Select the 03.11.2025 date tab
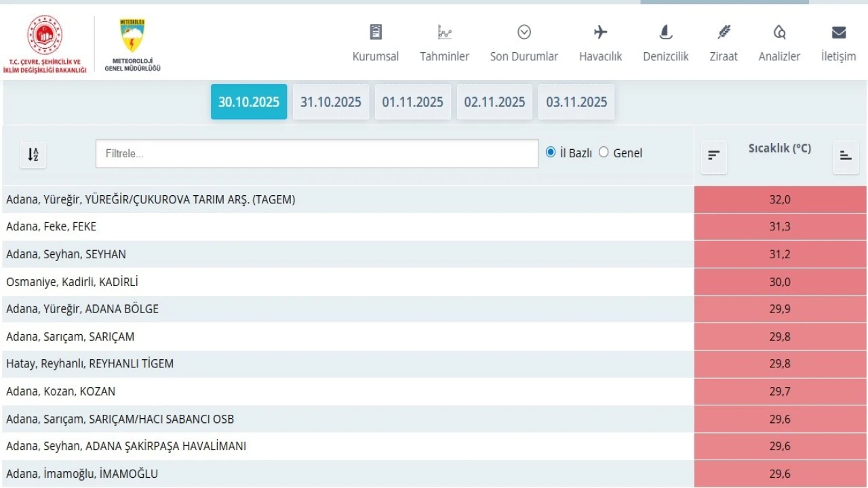The width and height of the screenshot is (868, 488). coord(576,102)
